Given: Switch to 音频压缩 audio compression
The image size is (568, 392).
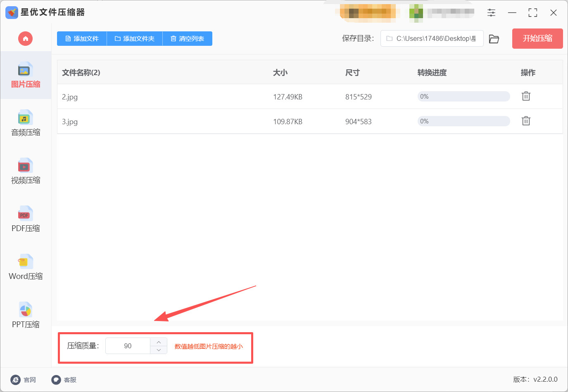Looking at the screenshot, I should coord(26,123).
